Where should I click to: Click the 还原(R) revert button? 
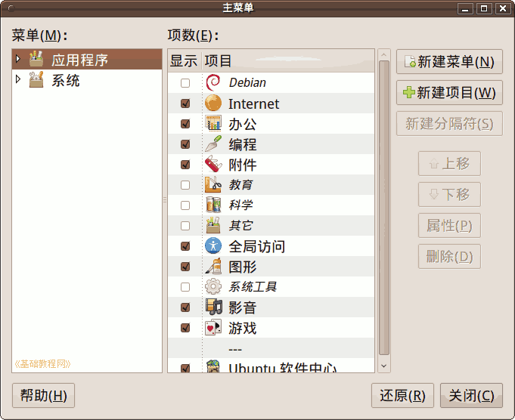click(x=402, y=395)
